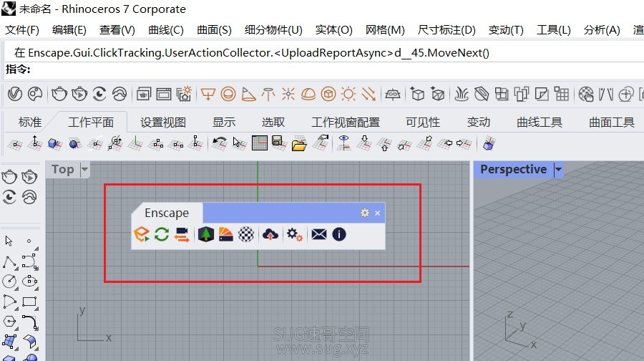Click open folder CPlane read icon

(x=299, y=143)
